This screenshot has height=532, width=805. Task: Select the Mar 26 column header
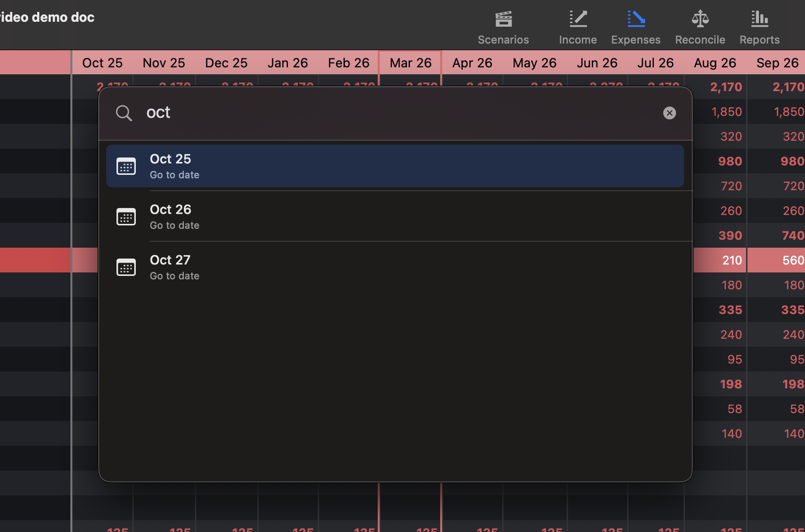410,63
